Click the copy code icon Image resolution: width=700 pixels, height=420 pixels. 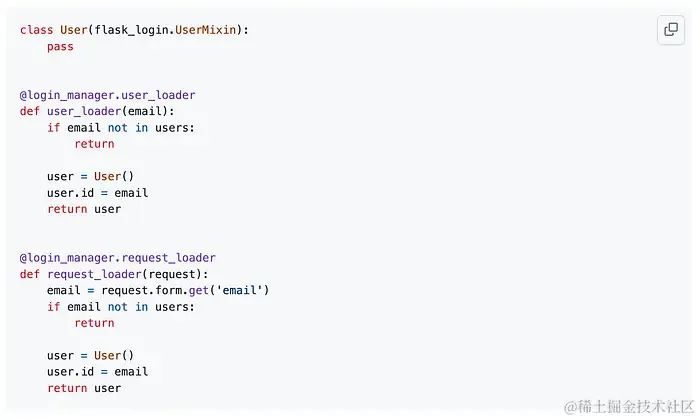click(671, 30)
